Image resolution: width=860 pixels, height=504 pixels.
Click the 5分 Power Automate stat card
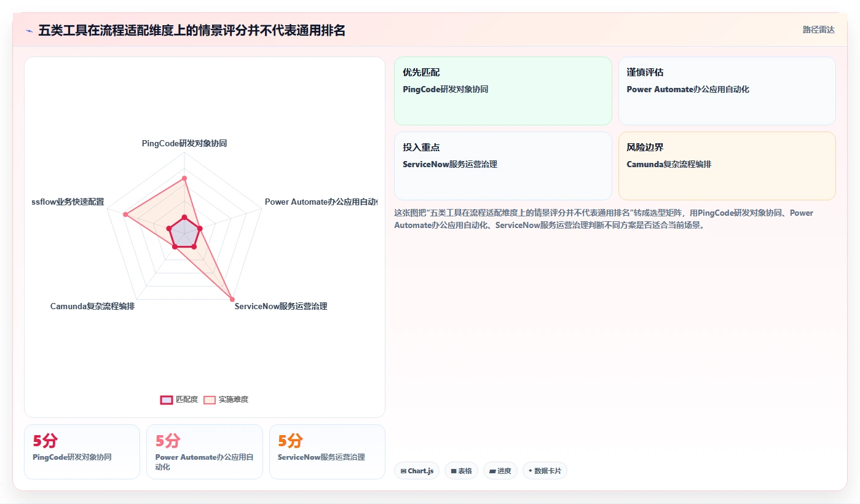pos(204,452)
